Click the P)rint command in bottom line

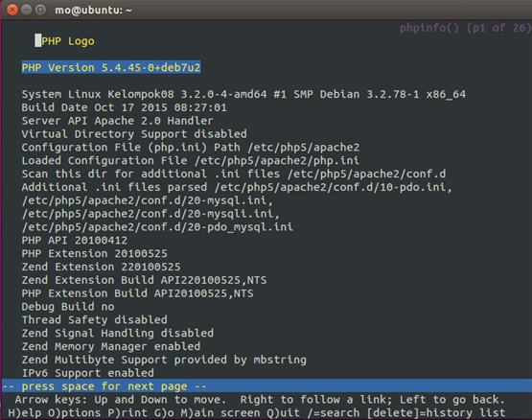pos(127,413)
